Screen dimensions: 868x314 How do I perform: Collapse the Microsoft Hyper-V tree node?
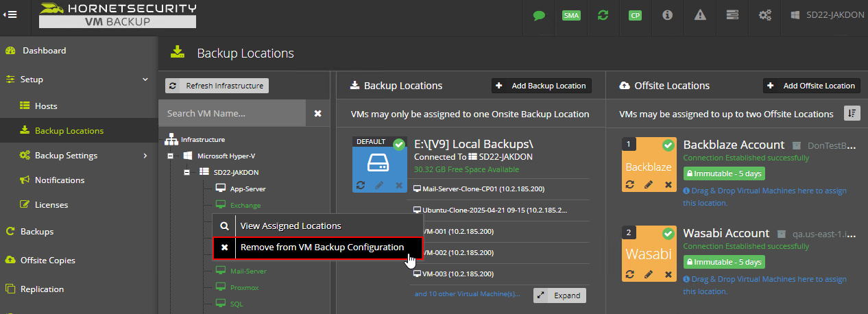pyautogui.click(x=171, y=156)
